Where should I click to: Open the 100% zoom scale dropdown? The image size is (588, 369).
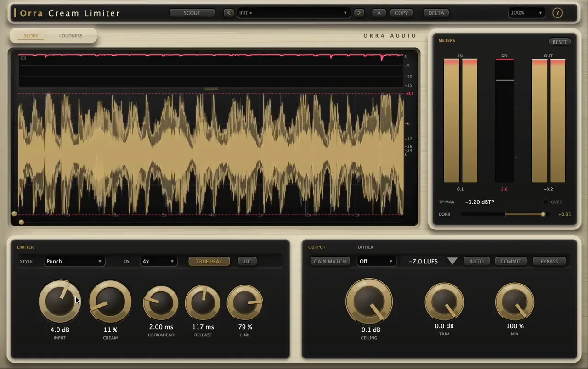526,13
